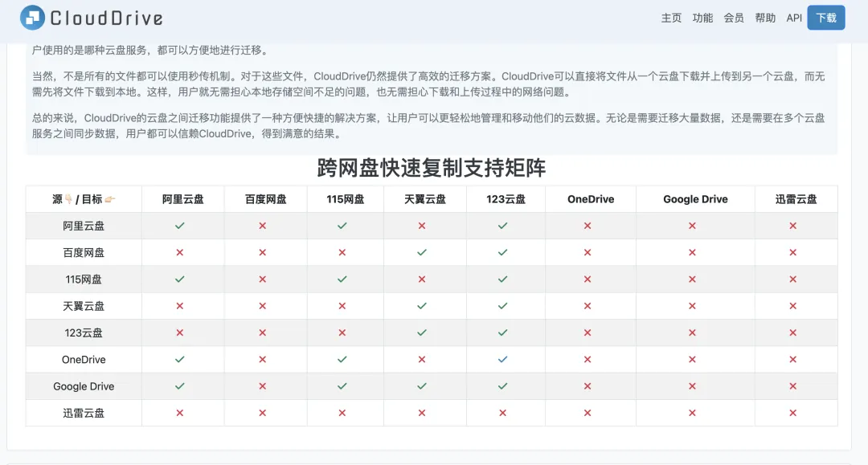Click checkmark for Google Drive row, 天翼云盘 column
868x465 pixels.
pyautogui.click(x=422, y=386)
